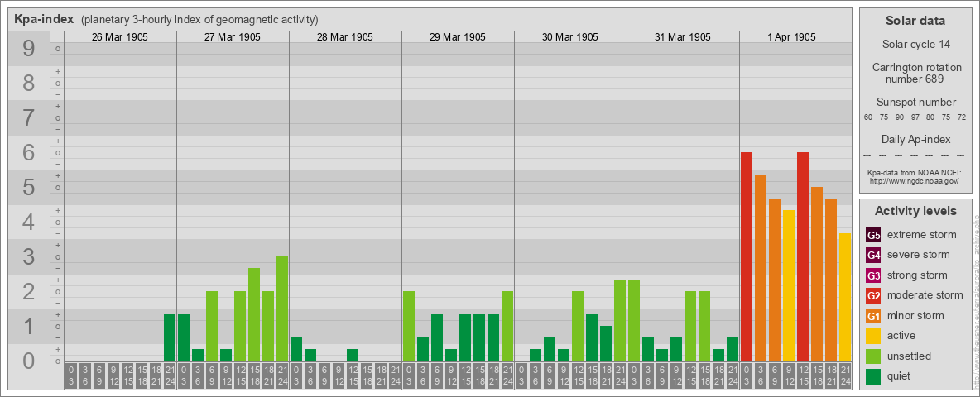This screenshot has width=980, height=397.
Task: Click the 'planetary 3-hourly index' subtitle
Action: pyautogui.click(x=200, y=20)
